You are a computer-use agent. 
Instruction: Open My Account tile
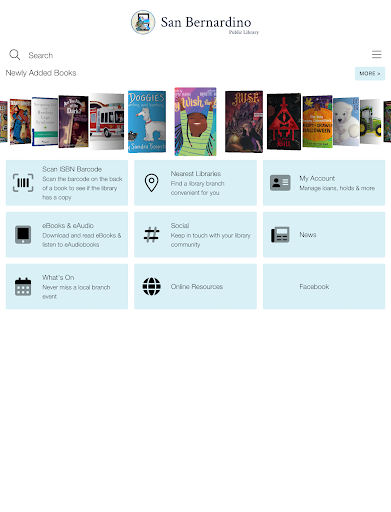(324, 183)
